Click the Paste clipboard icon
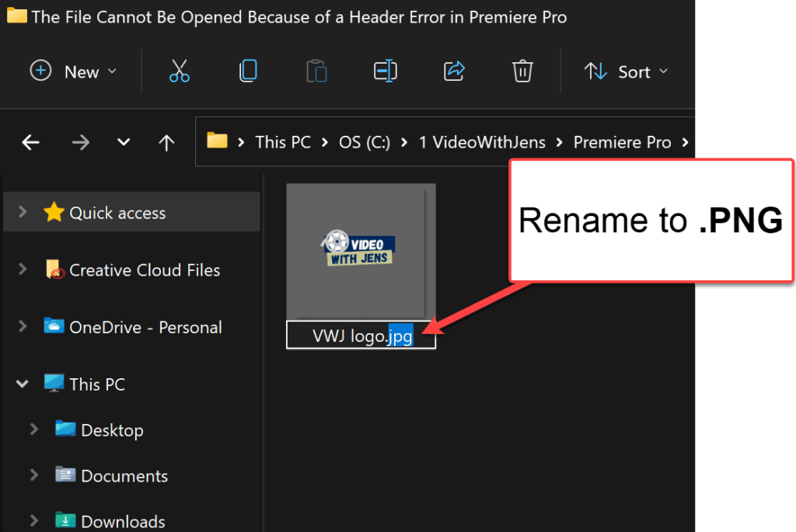The height and width of the screenshot is (532, 796). (x=316, y=71)
